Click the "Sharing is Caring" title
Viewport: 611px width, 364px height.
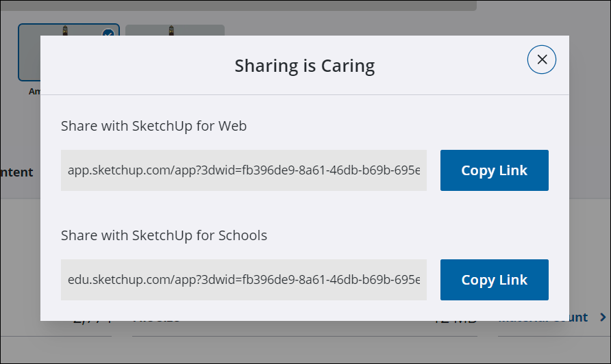(304, 66)
